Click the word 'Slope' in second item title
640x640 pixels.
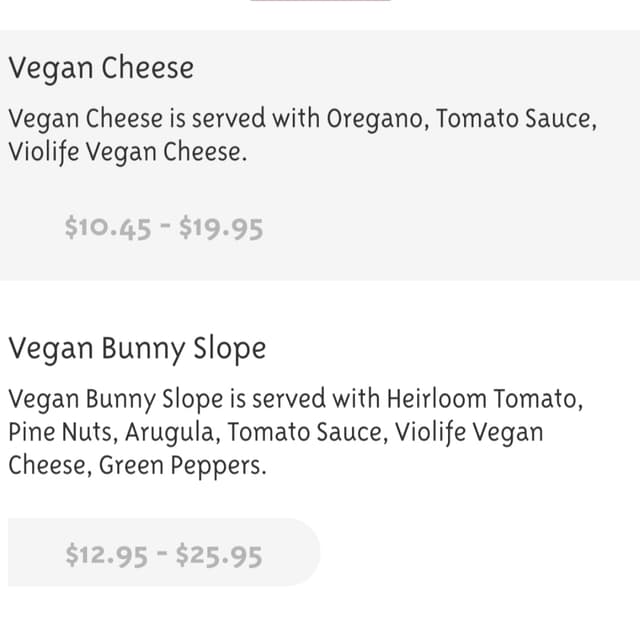tap(230, 349)
